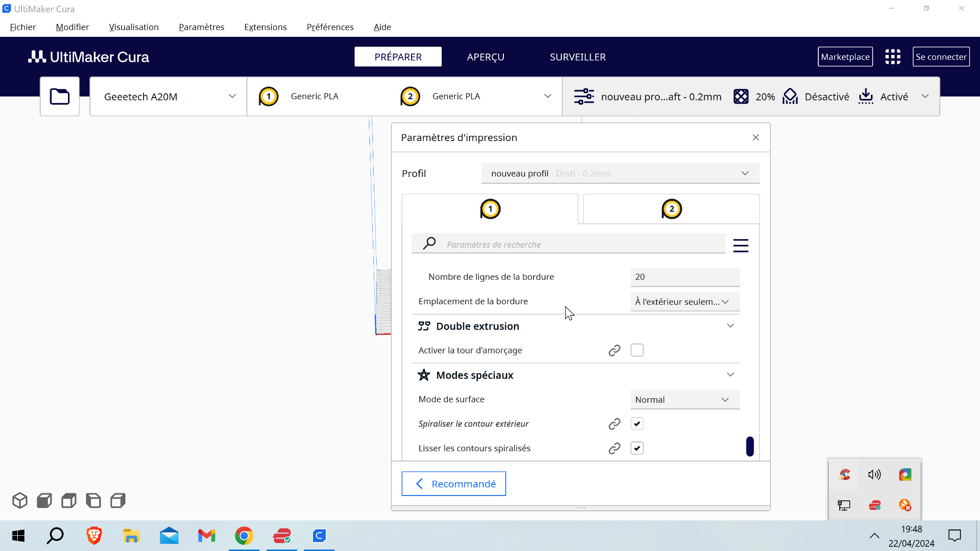Screen dimensions: 980x551
Task: Collapse the Double extrusion section
Action: coord(730,326)
